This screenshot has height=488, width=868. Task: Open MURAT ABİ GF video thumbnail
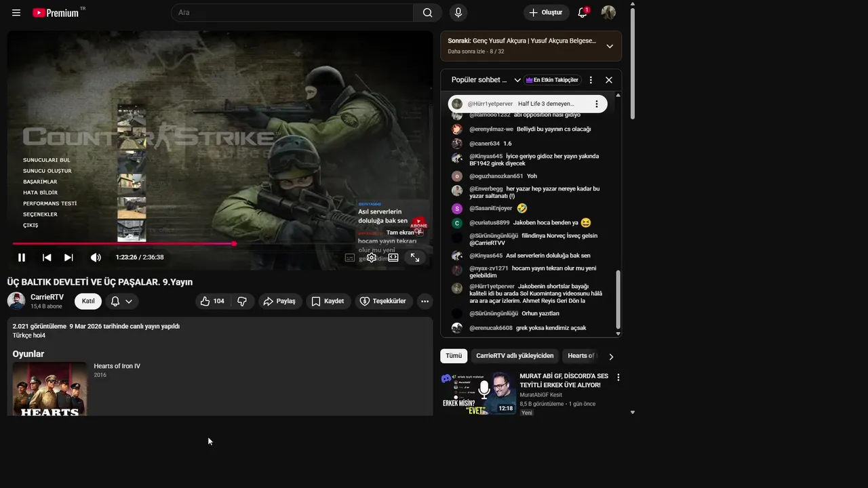478,392
